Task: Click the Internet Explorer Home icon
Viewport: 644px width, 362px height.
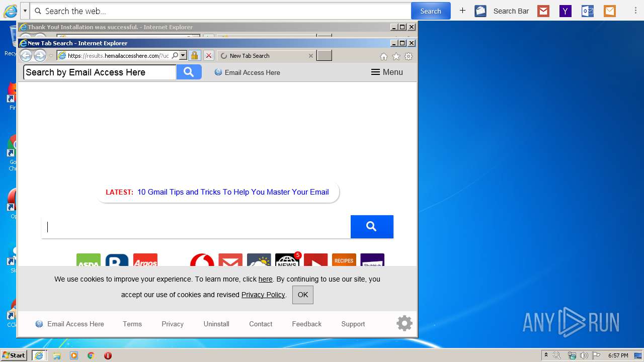Action: click(x=384, y=56)
